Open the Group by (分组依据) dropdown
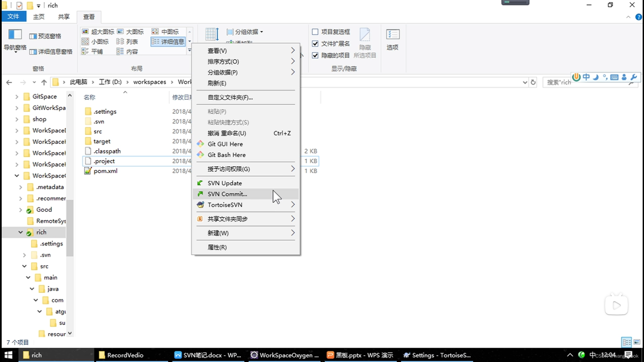The image size is (644, 362). click(x=245, y=32)
